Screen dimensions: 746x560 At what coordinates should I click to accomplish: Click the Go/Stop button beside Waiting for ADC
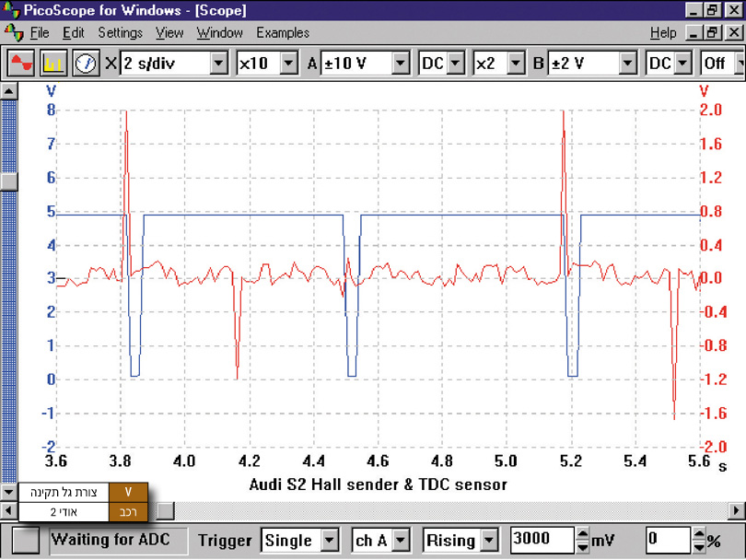click(27, 541)
